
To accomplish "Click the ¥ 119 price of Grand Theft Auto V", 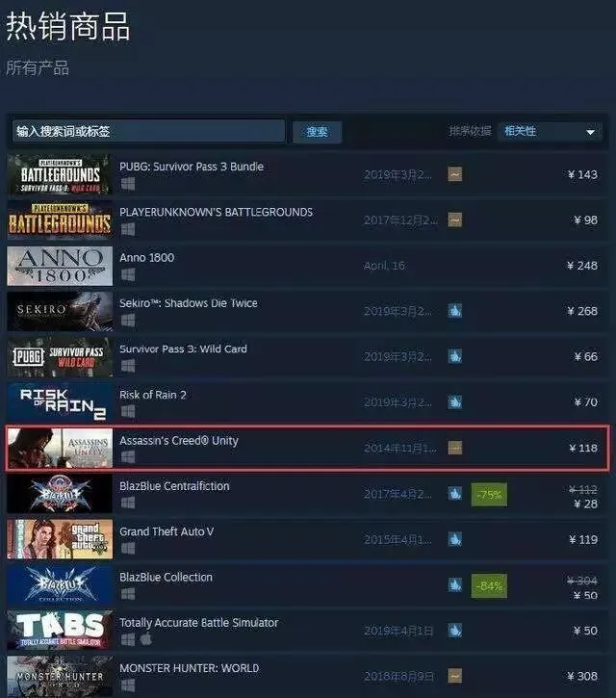I will [583, 539].
